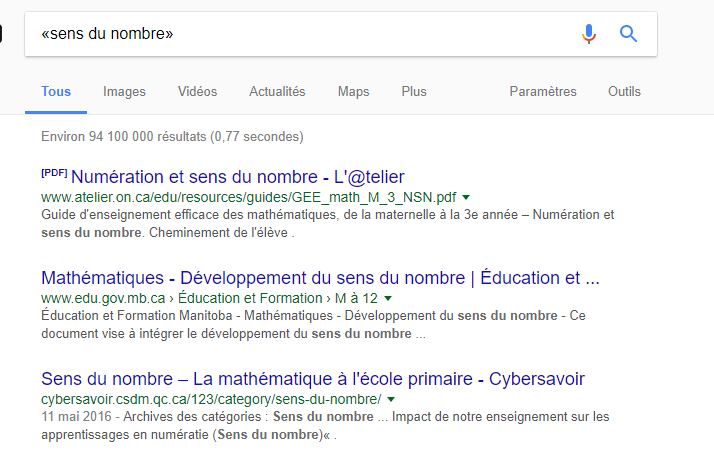This screenshot has width=714, height=467.
Task: Switch to the Images tab
Action: click(124, 91)
